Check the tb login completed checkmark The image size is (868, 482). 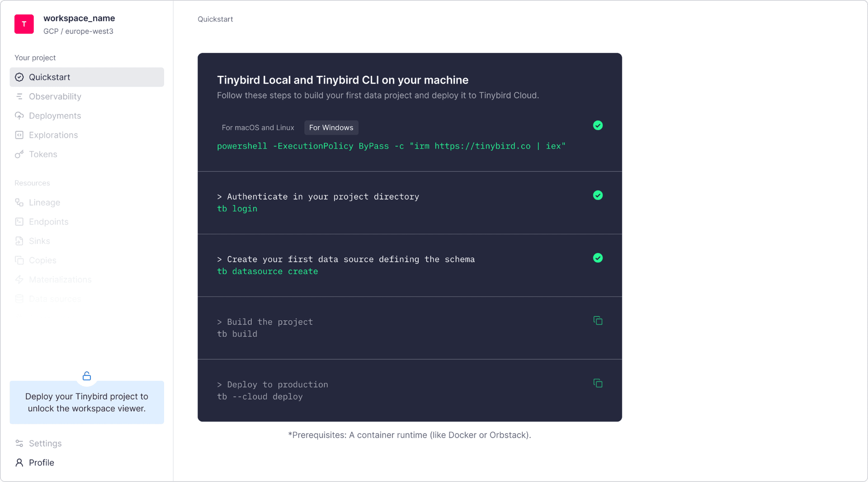pos(598,195)
